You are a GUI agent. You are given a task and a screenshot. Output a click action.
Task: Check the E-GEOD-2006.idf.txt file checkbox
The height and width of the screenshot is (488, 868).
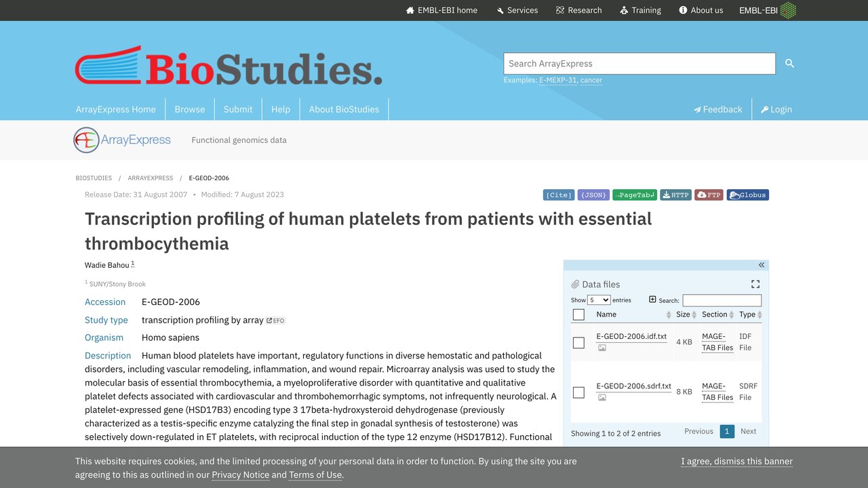(x=578, y=342)
